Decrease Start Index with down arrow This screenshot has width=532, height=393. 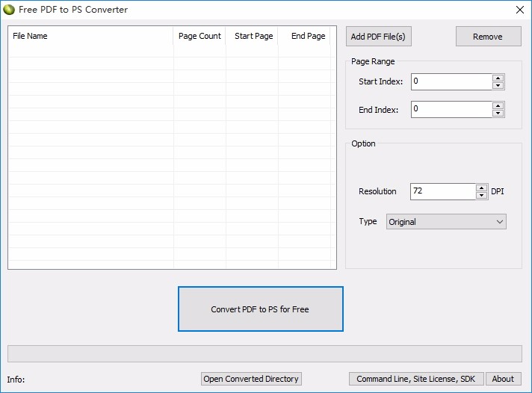[x=498, y=85]
